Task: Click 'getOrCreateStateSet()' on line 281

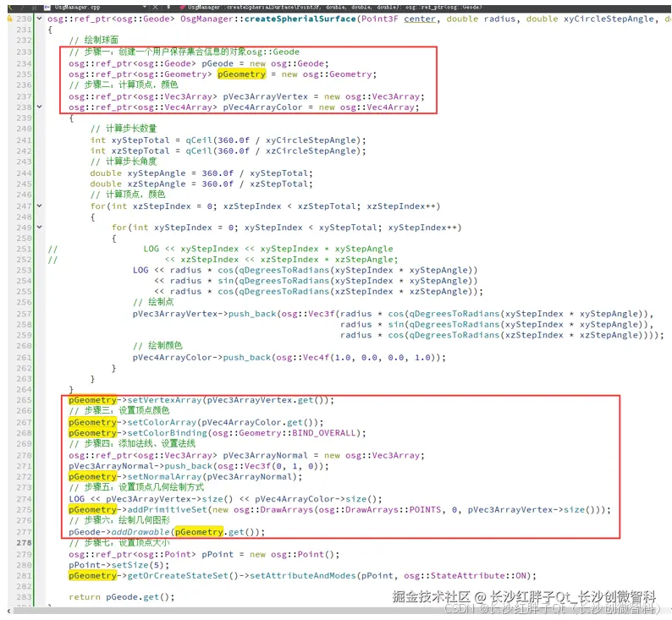Action: point(183,575)
